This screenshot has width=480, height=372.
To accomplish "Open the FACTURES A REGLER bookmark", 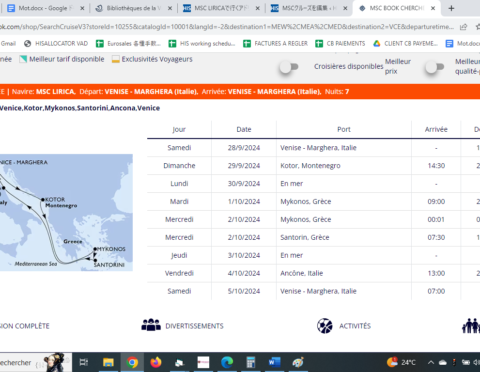I will [x=276, y=43].
